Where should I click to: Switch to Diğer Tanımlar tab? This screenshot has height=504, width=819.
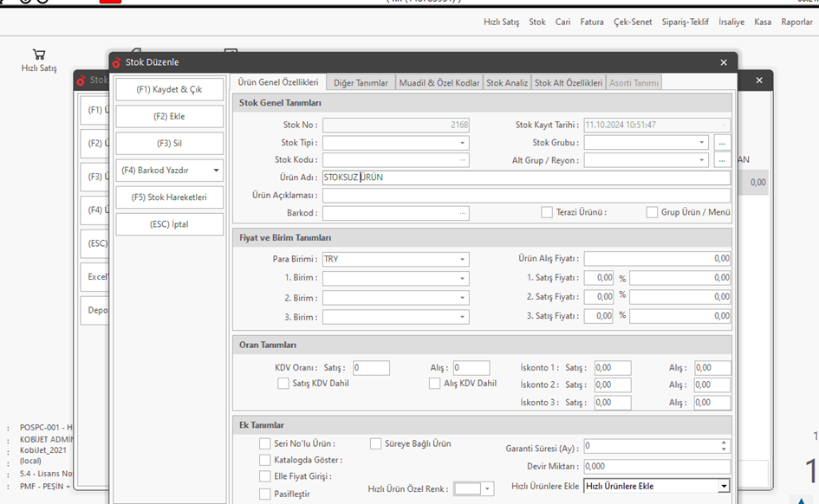(x=361, y=83)
